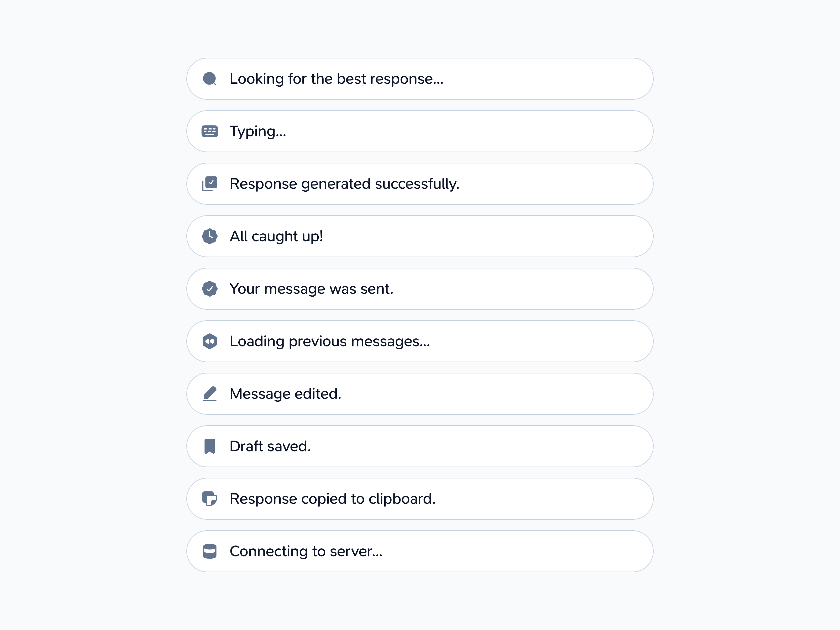Click the copy clipboard icon

click(210, 498)
